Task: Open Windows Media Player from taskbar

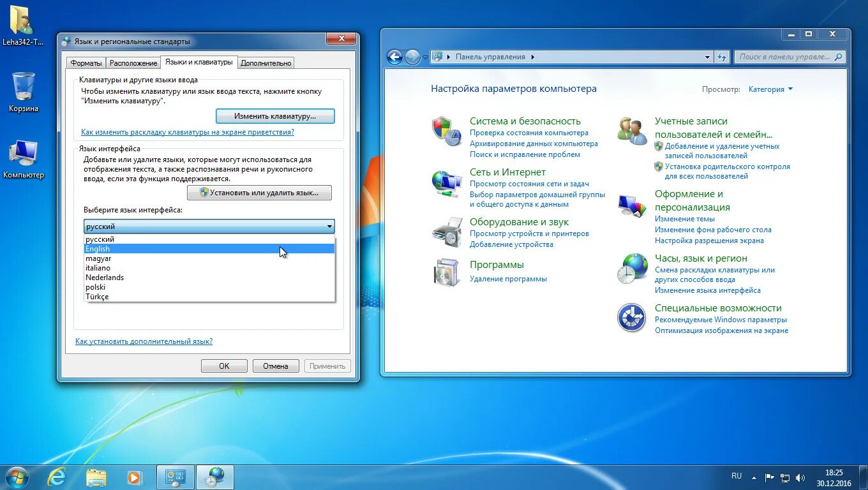Action: pyautogui.click(x=134, y=477)
